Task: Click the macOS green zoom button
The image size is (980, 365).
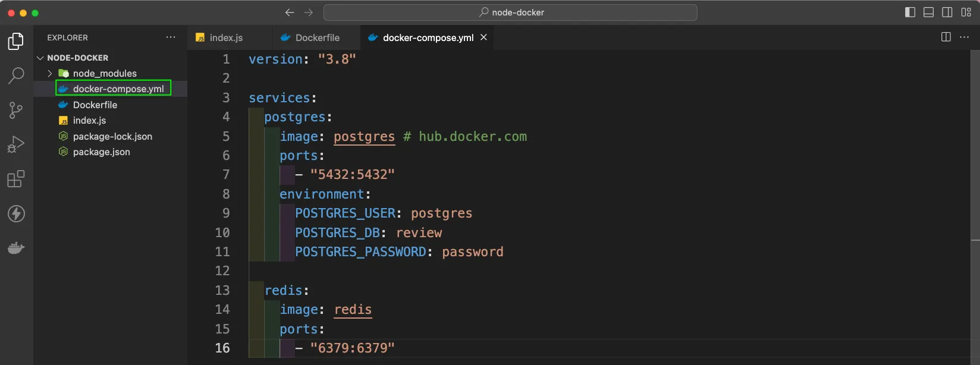Action: tap(35, 13)
